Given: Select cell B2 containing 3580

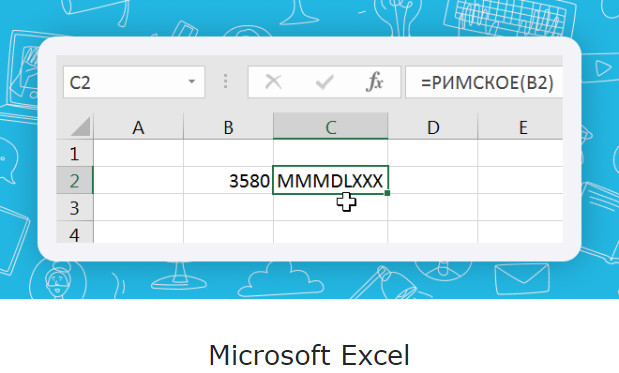Looking at the screenshot, I should pyautogui.click(x=228, y=180).
